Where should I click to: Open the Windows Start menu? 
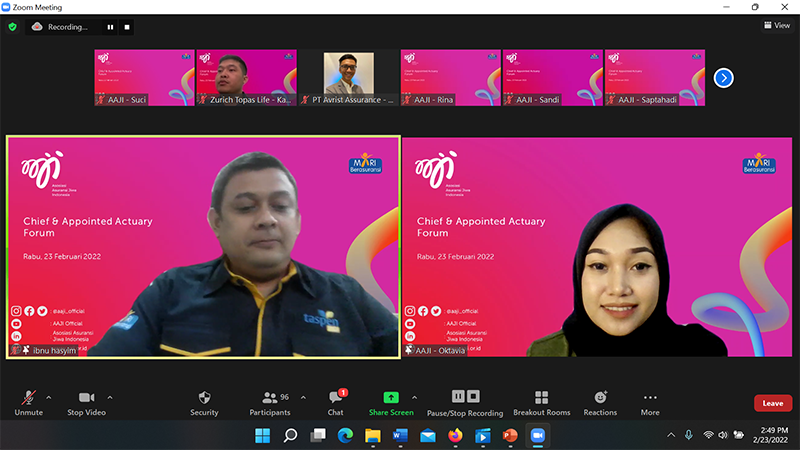(263, 436)
